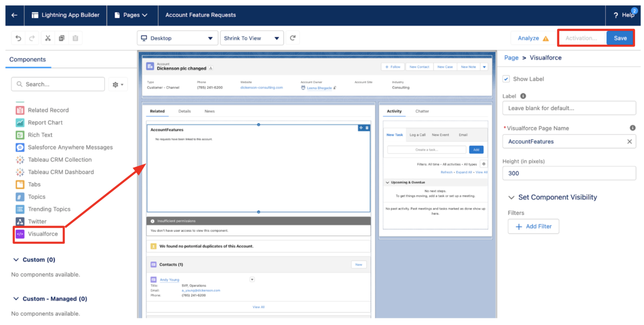
Task: Select the Visualforce component icon
Action: click(20, 234)
